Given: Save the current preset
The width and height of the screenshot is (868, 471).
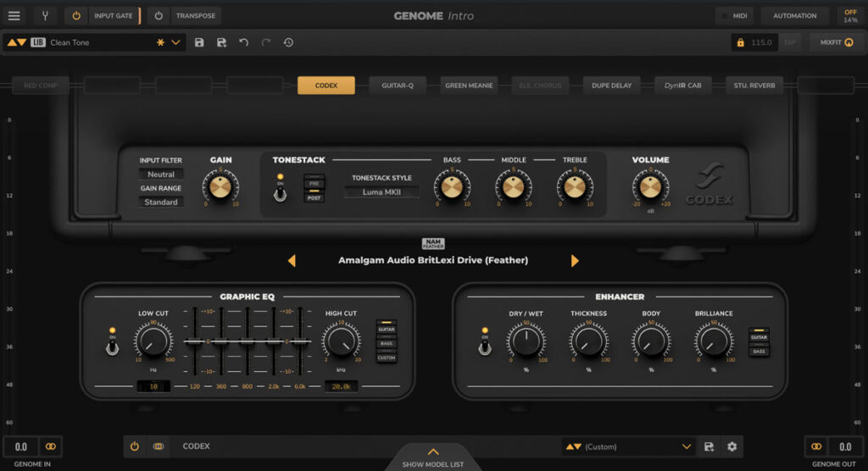Looking at the screenshot, I should (x=199, y=42).
